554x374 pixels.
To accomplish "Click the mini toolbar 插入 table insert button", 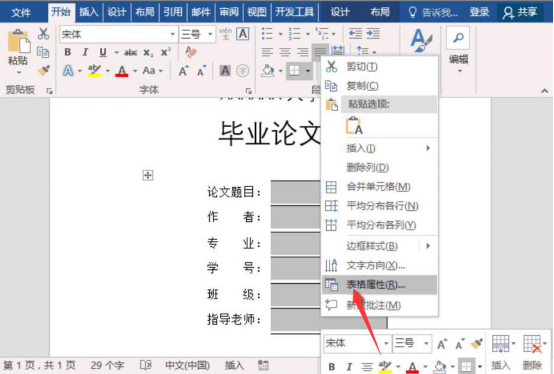I will point(501,352).
